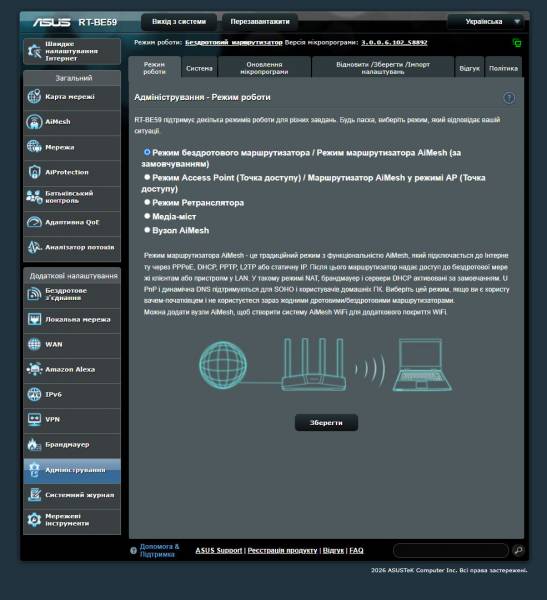The width and height of the screenshot is (547, 600).
Task: Open the Брандмауер firewall flame icon
Action: [x=34, y=444]
